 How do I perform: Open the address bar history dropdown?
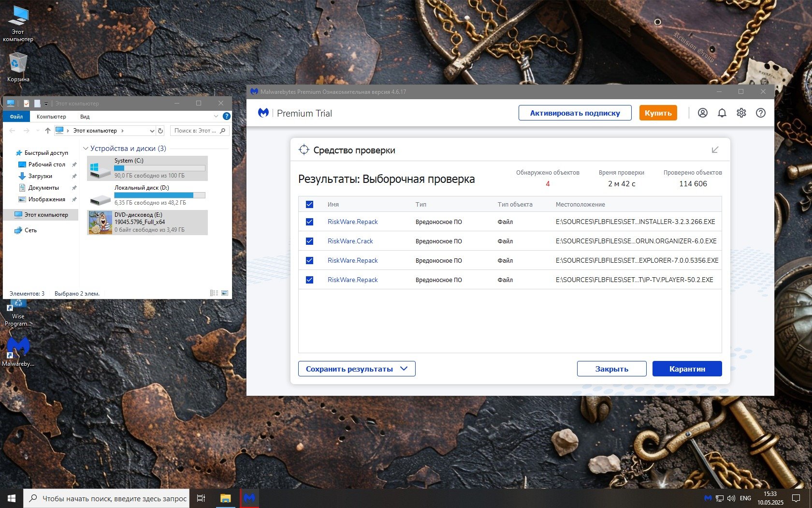click(x=152, y=131)
